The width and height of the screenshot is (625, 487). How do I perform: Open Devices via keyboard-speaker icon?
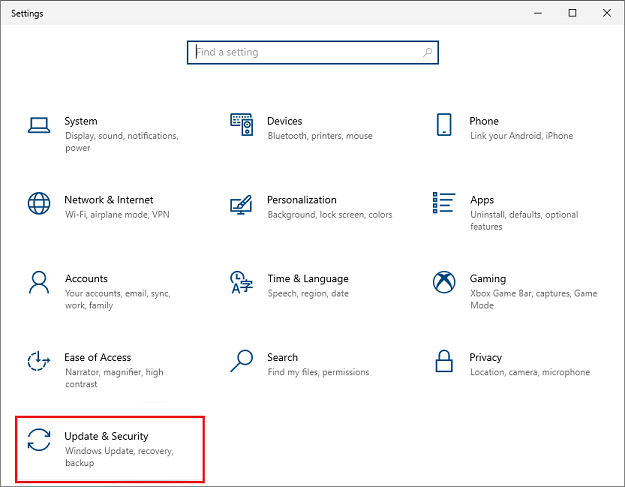tap(241, 125)
